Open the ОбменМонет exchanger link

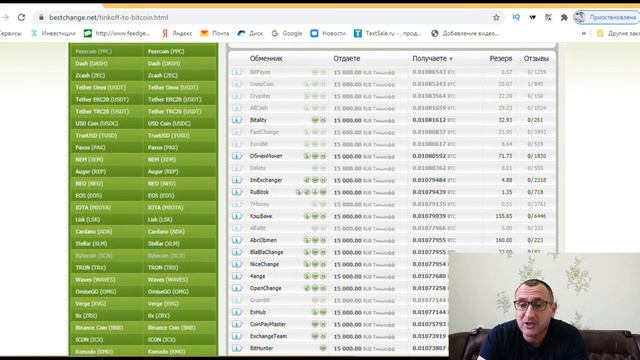(x=266, y=156)
